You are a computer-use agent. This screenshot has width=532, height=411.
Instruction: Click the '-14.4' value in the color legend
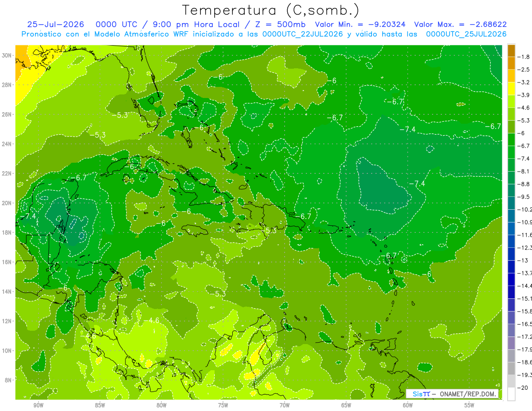pos(525,286)
